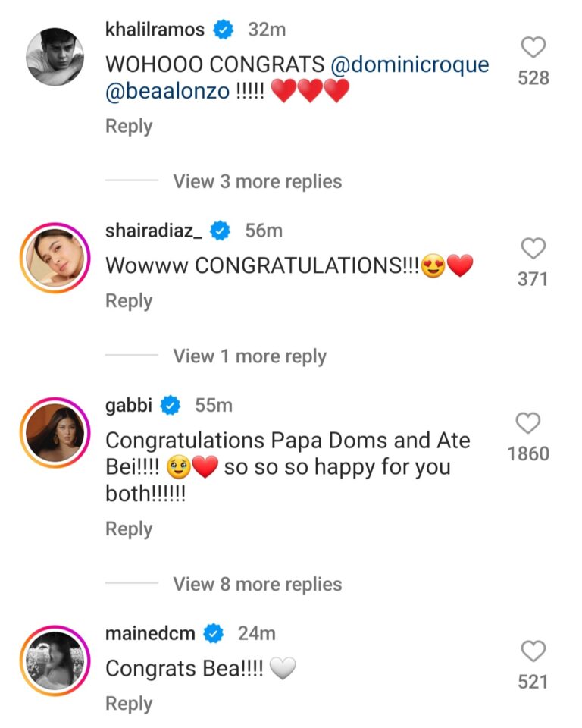This screenshot has height=728, width=582.
Task: Like mainedcm's comment heart icon
Action: 533,652
